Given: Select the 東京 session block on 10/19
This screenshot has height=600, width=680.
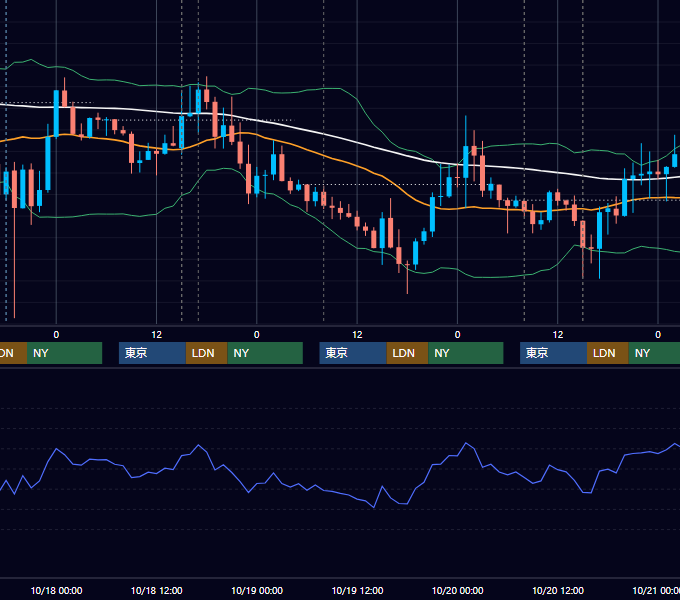Looking at the screenshot, I should pos(353,353).
